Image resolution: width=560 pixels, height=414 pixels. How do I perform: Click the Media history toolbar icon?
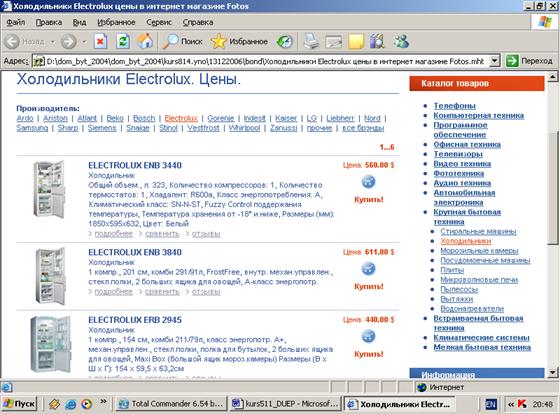285,41
